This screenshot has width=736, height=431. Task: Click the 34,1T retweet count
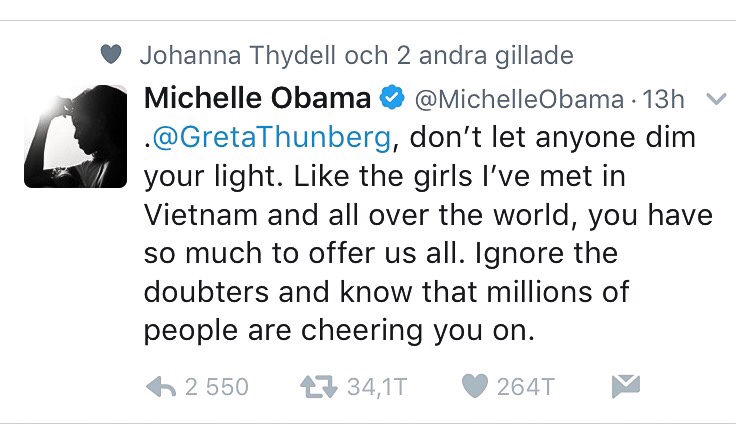pyautogui.click(x=376, y=387)
